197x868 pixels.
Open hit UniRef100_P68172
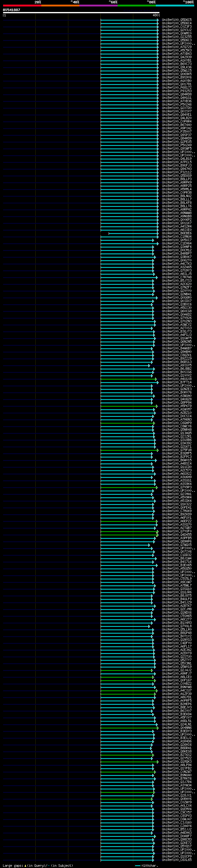pos(177,88)
